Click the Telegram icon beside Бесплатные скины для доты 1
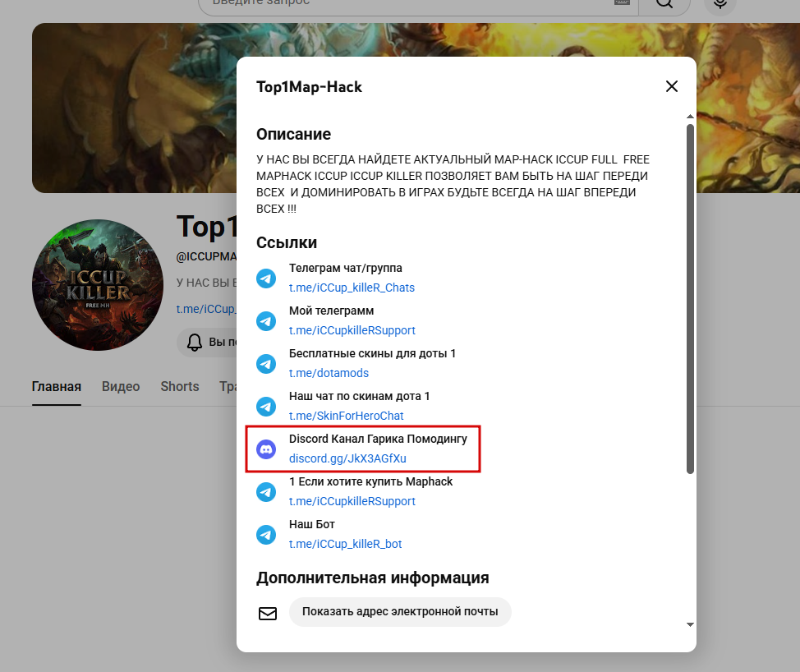This screenshot has height=672, width=800. pos(266,364)
